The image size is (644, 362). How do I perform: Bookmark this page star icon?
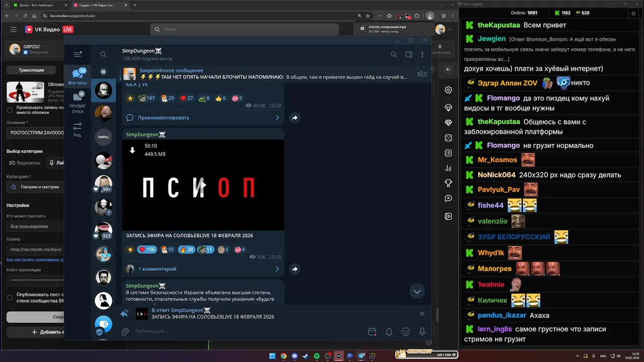(x=368, y=16)
